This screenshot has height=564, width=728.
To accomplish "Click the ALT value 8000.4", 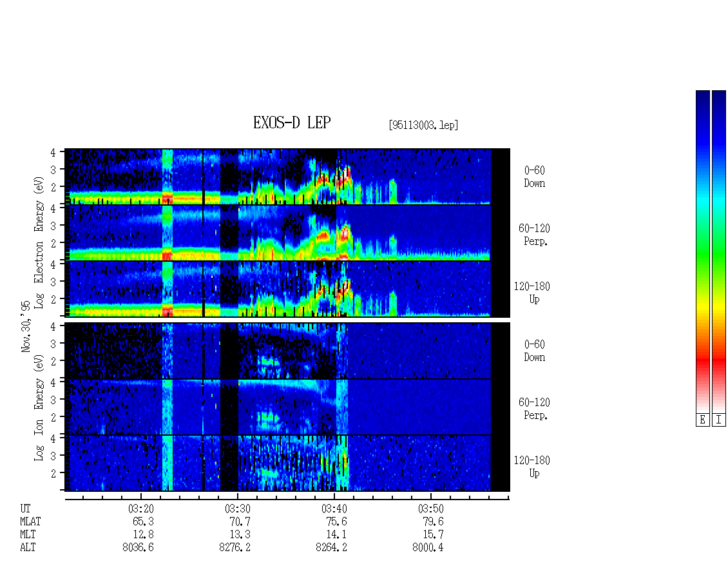I will click(x=428, y=547).
